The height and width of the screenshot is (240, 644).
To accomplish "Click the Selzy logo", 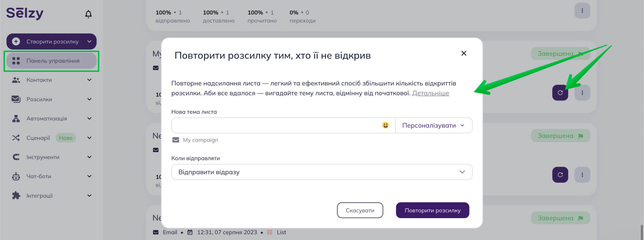I will click(x=25, y=14).
